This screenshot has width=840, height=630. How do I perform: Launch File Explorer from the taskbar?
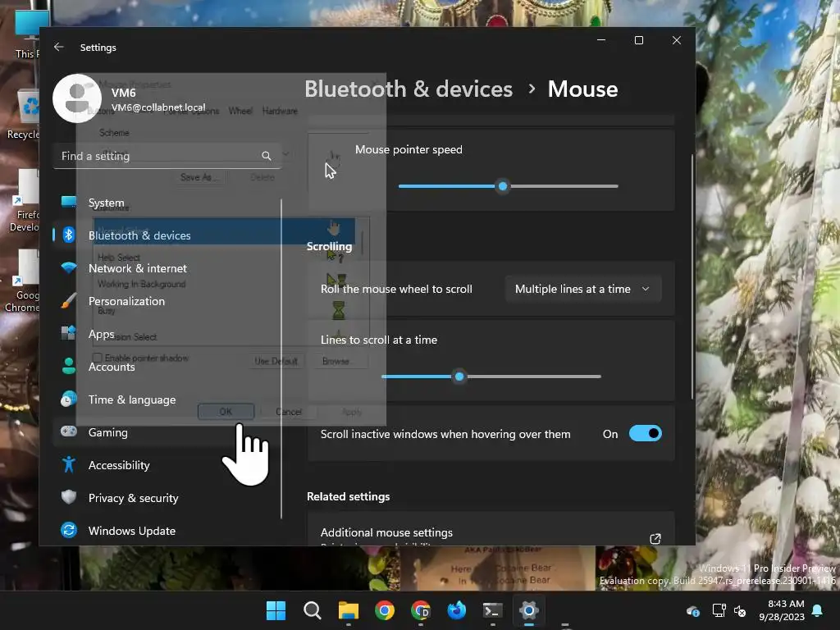click(x=348, y=610)
